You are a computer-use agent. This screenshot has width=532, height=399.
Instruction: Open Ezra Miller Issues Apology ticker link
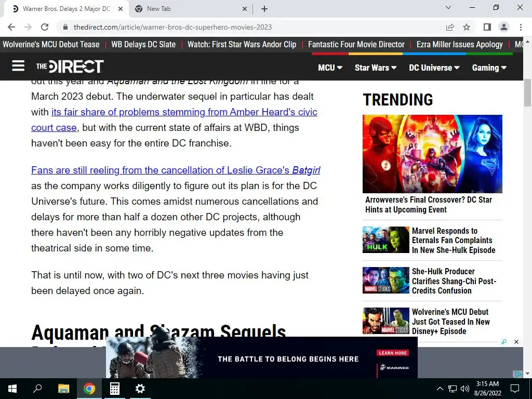[460, 45]
